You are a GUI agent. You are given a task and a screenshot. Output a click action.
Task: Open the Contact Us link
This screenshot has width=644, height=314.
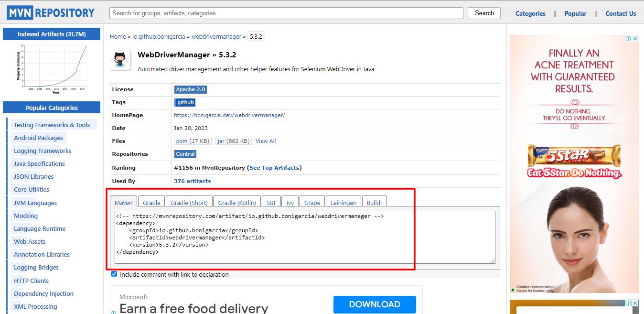(621, 13)
